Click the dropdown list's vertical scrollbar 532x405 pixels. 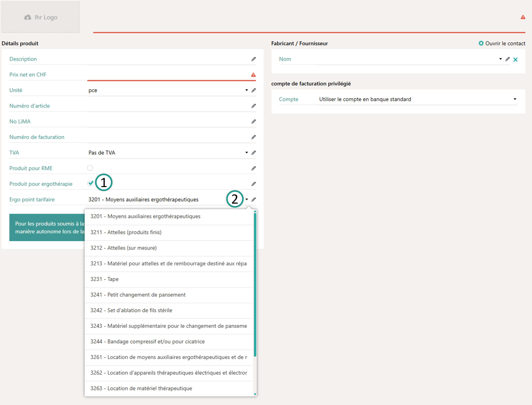(x=255, y=284)
